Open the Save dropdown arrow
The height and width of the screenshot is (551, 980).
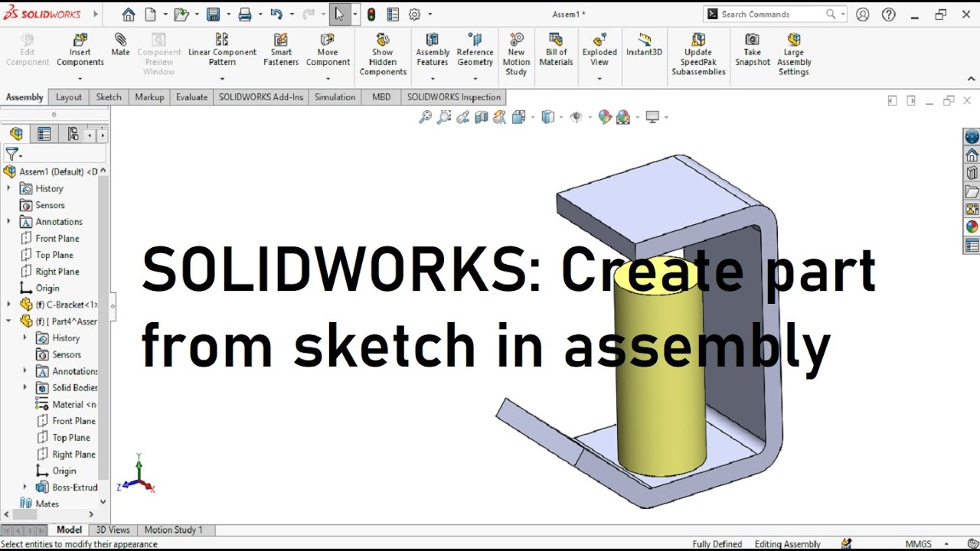pyautogui.click(x=228, y=15)
